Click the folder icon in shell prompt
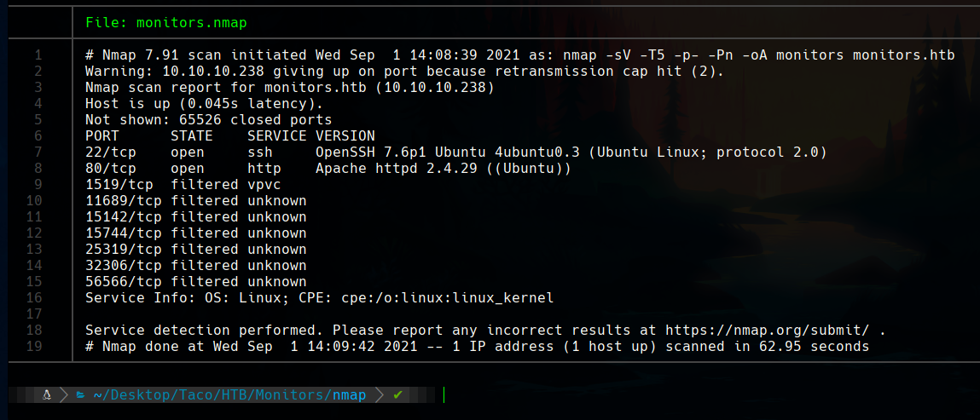The width and height of the screenshot is (980, 420). (79, 395)
